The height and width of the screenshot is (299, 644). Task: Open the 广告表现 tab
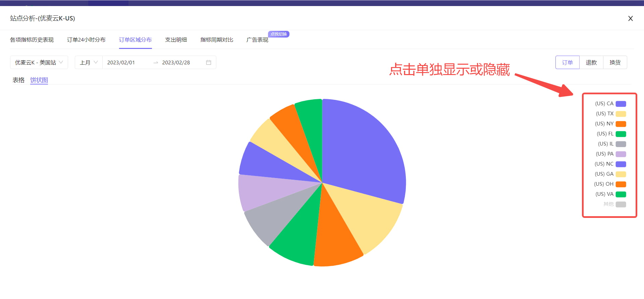tap(257, 40)
